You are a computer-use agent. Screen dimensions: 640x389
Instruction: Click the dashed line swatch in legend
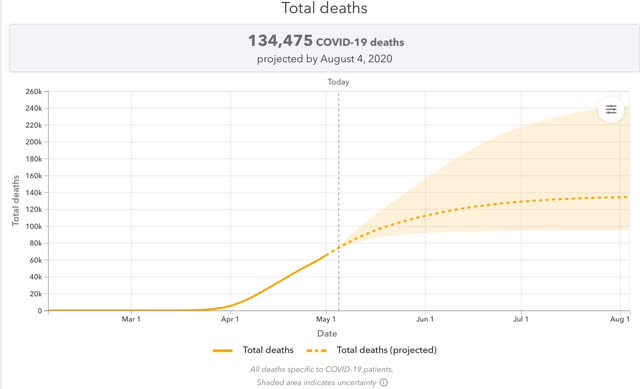[x=316, y=351]
